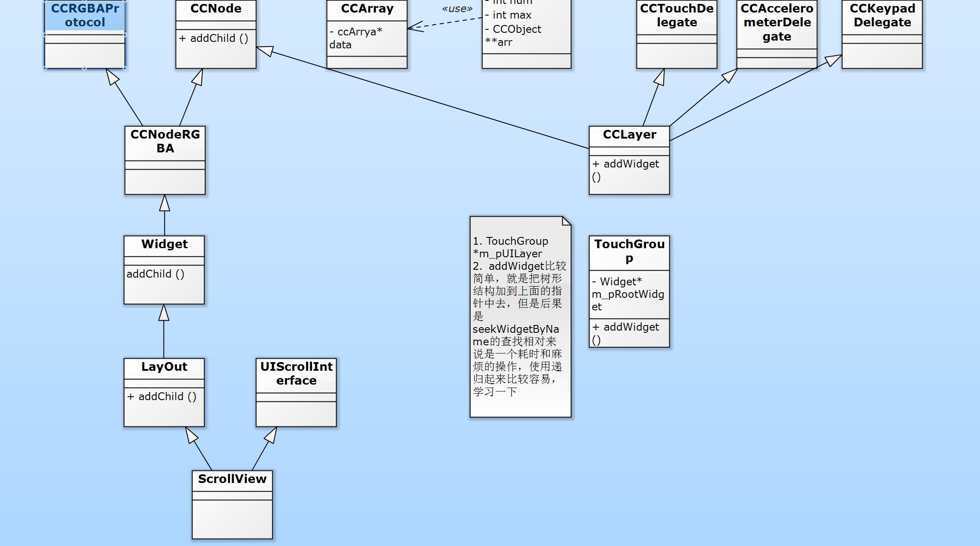Select the Widget class title
This screenshot has height=546, width=980.
point(164,244)
